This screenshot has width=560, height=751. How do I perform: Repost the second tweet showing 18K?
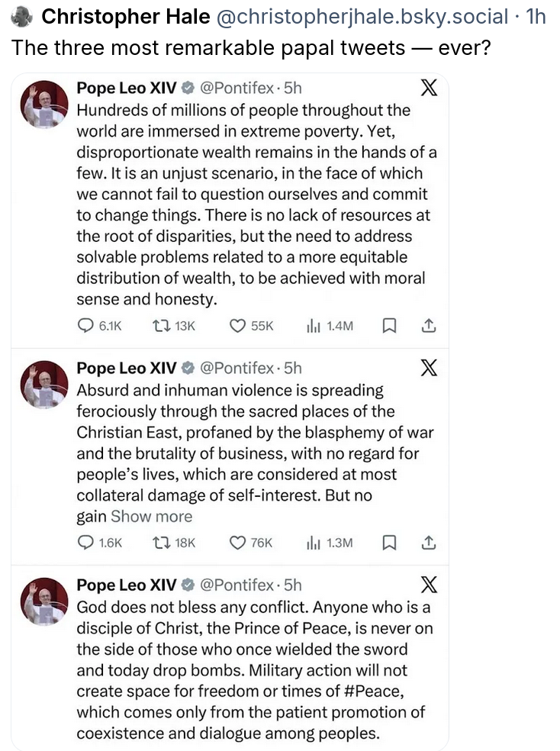(x=162, y=543)
